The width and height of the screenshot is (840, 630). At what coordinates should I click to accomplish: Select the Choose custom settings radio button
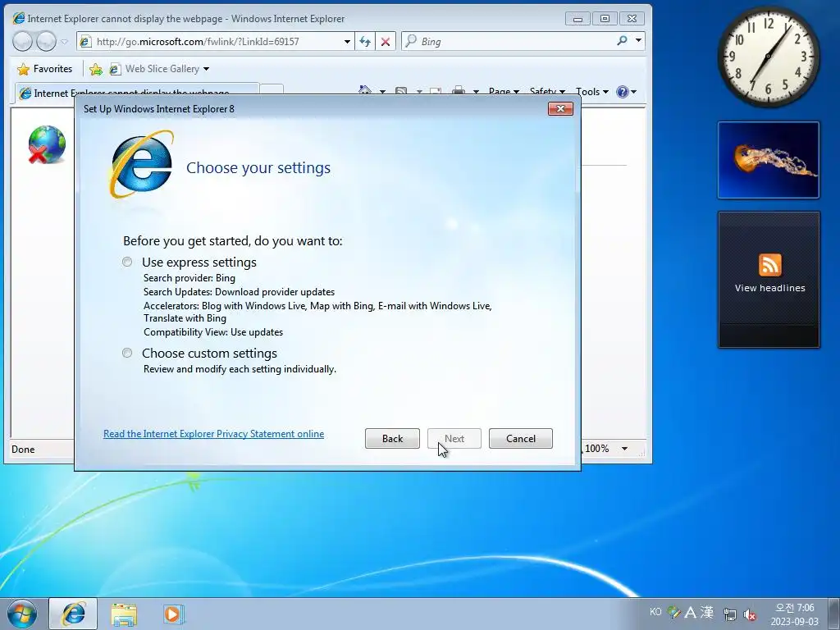[127, 353]
